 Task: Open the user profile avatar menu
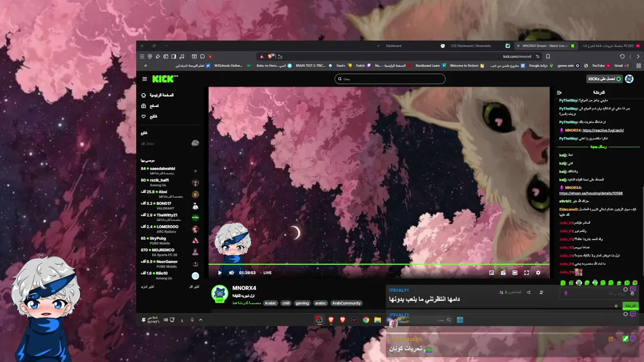(629, 79)
